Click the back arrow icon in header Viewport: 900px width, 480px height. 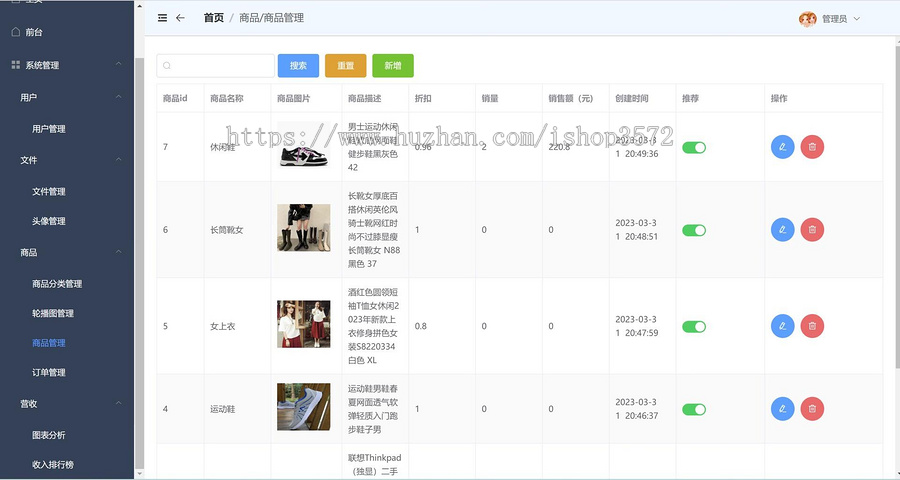pyautogui.click(x=180, y=18)
